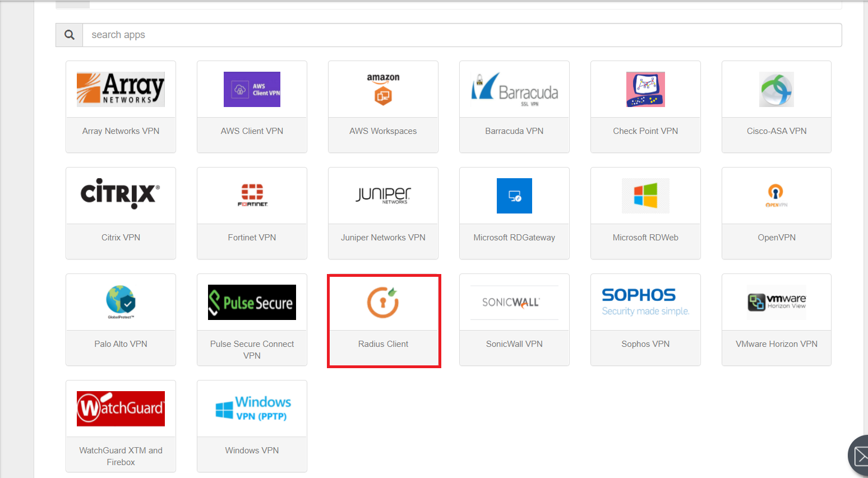Click the Fortinet VPN logo
This screenshot has width=868, height=478.
[252, 196]
